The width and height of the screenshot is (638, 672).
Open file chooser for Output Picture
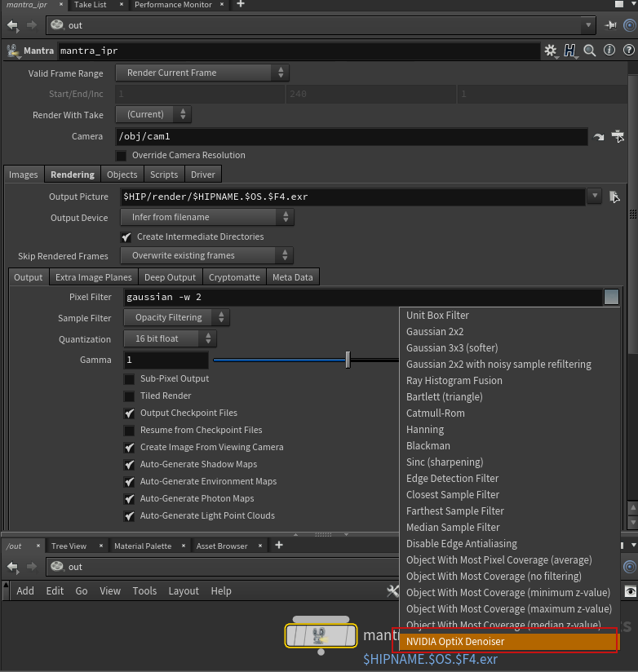[x=614, y=197]
